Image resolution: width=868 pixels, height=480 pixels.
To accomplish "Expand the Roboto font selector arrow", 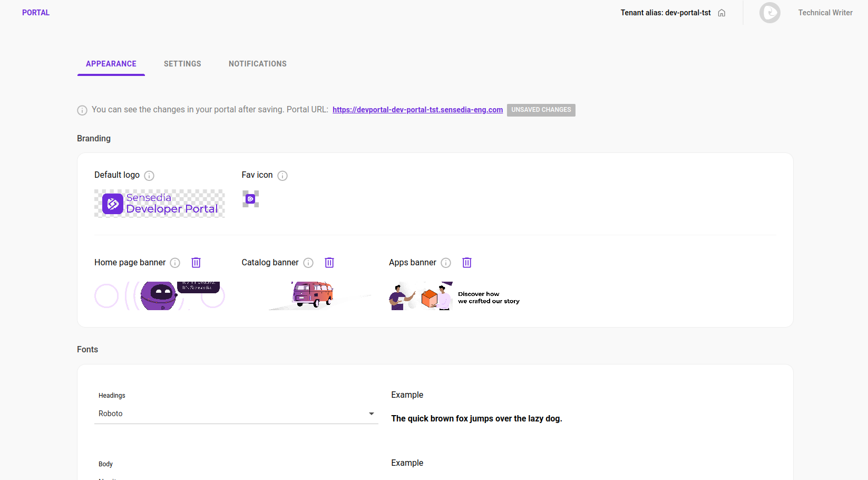I will (372, 414).
